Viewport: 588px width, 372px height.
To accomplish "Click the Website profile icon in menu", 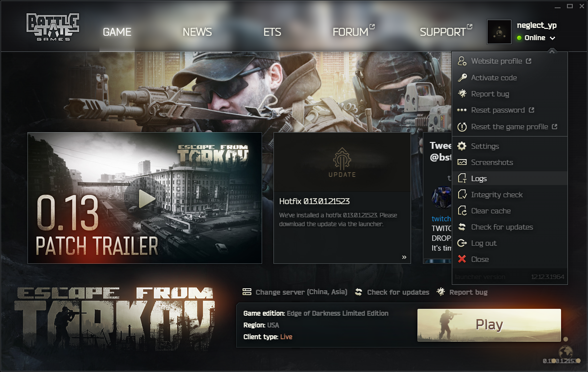I will [x=462, y=61].
